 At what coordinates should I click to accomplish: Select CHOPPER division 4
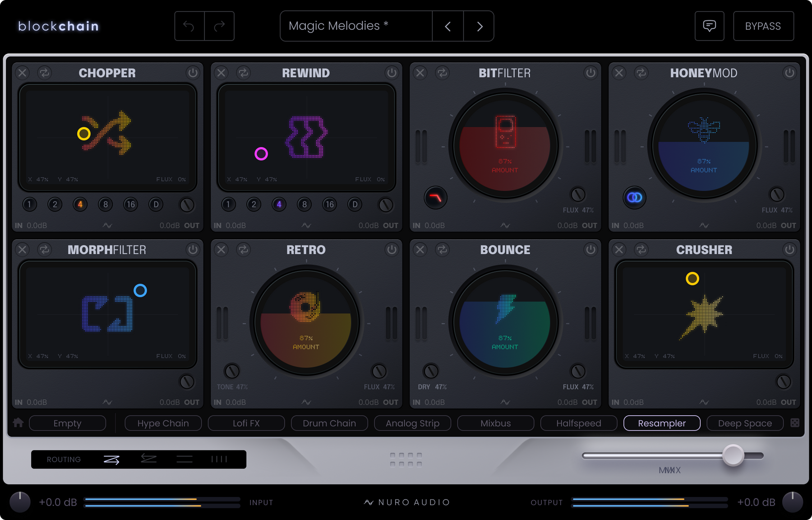80,204
